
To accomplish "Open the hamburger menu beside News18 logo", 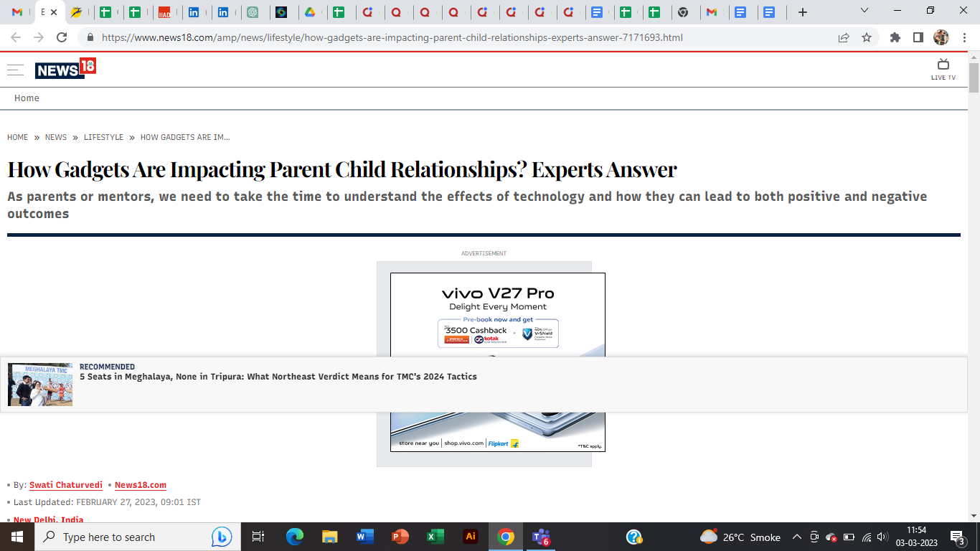I will [15, 70].
